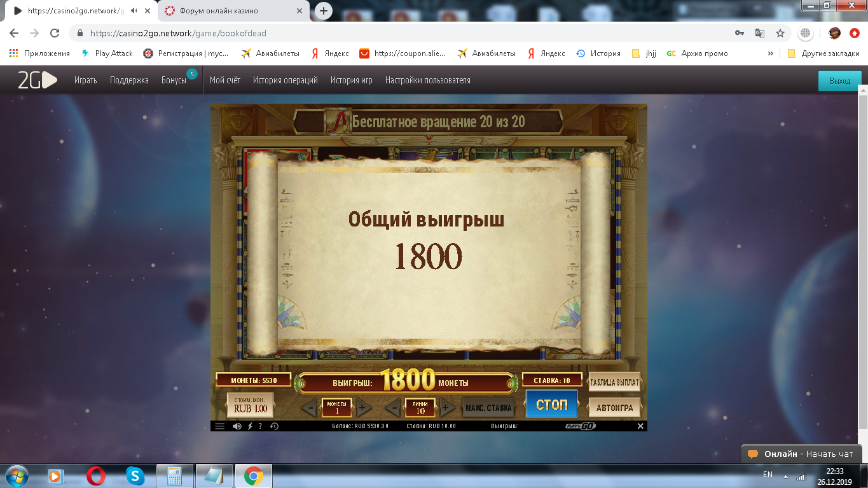Go back in the browser
The width and height of the screenshot is (868, 488).
14,33
